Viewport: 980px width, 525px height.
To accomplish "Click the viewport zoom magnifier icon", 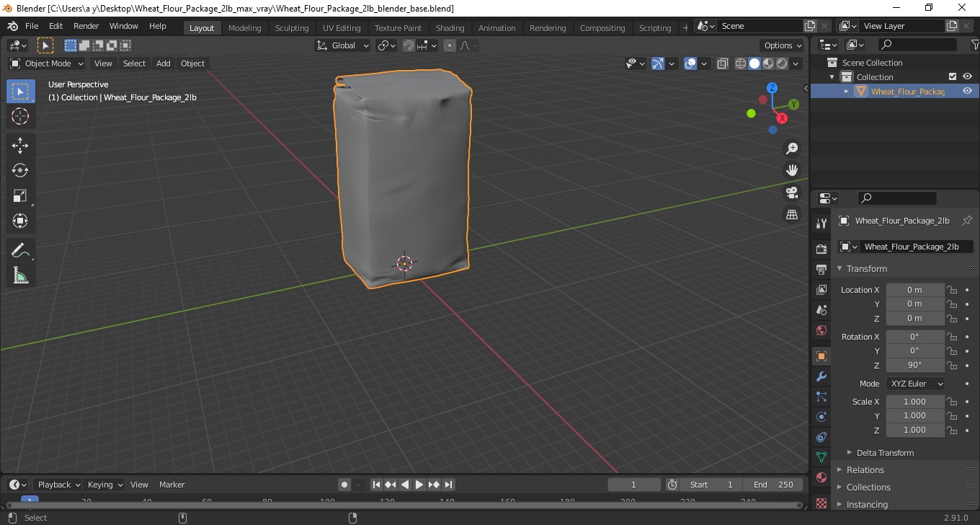I will (792, 149).
